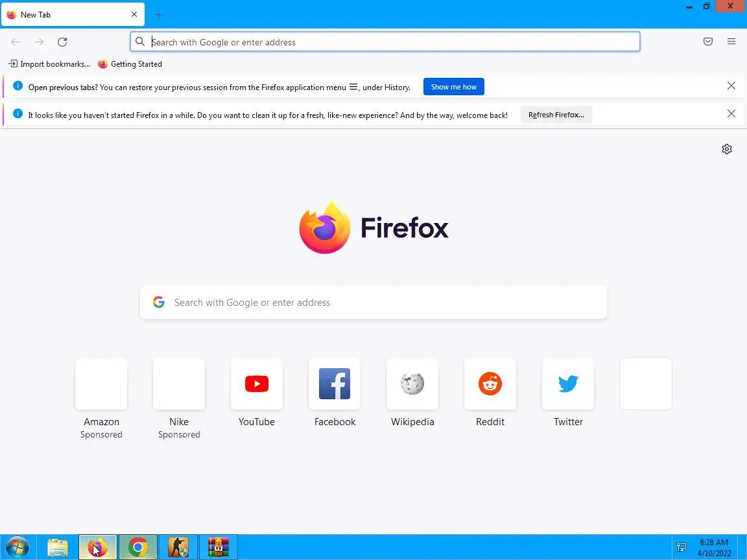This screenshot has width=747, height=560.
Task: Open the Counter-Strike taskbar icon
Action: 178,547
